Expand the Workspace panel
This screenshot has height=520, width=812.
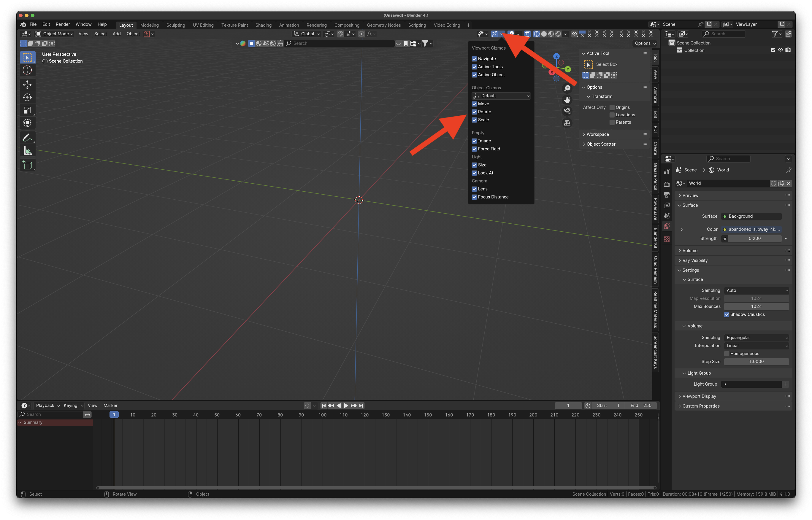coord(597,134)
